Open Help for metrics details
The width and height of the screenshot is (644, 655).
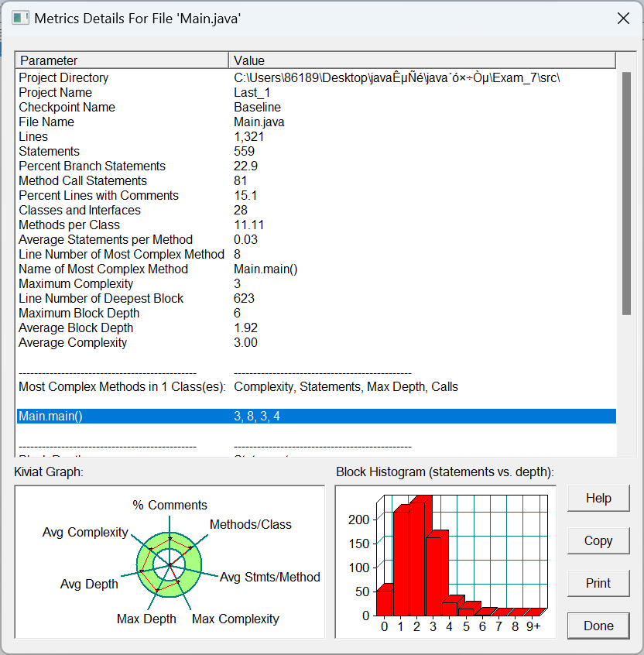598,498
